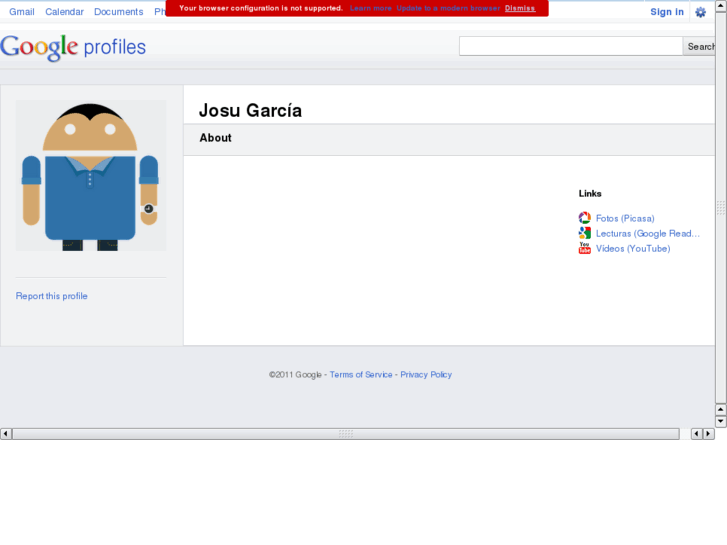
Task: Click Sign in link
Action: (667, 12)
